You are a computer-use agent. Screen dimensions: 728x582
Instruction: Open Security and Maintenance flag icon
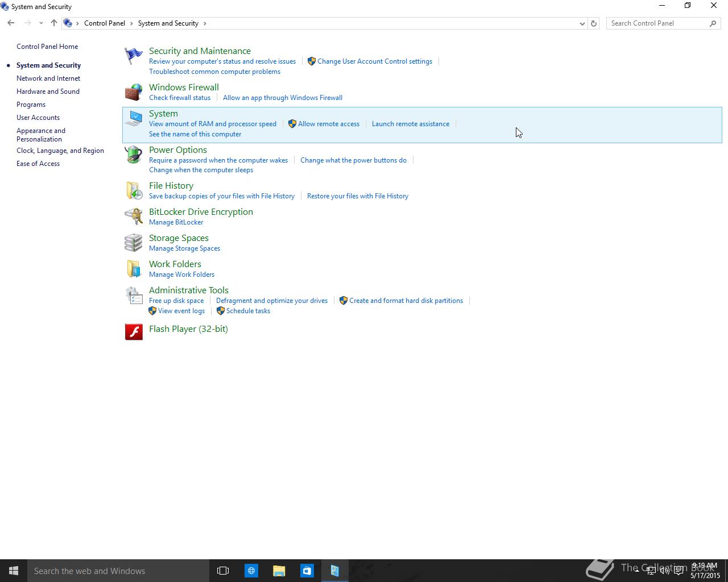pos(134,56)
